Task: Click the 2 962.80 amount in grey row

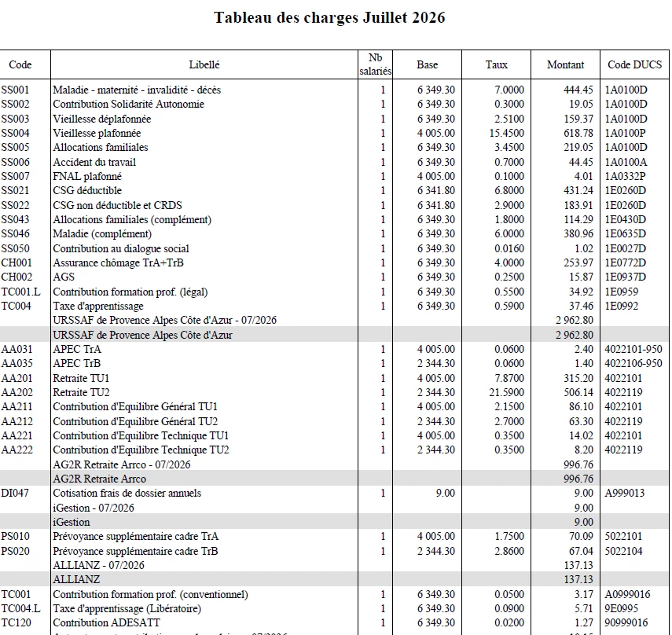Action: tap(575, 335)
